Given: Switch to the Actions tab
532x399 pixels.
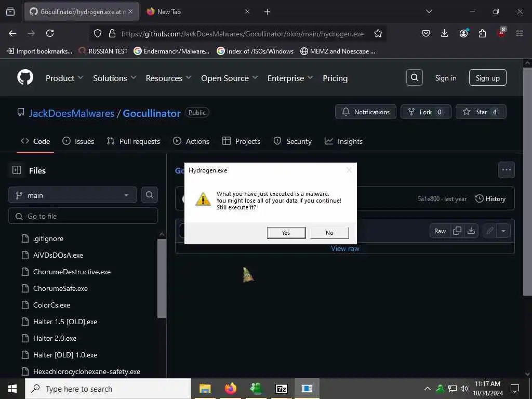Looking at the screenshot, I should (x=191, y=141).
